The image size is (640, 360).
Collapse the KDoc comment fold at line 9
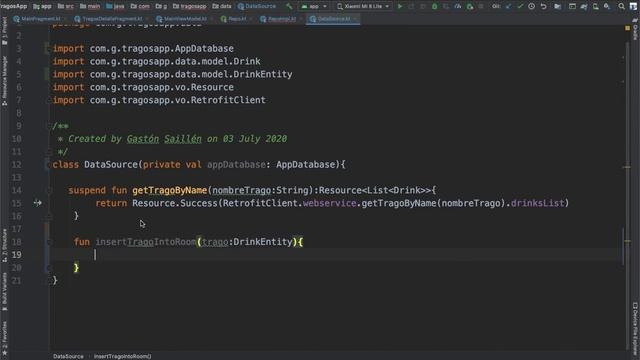[x=48, y=126]
